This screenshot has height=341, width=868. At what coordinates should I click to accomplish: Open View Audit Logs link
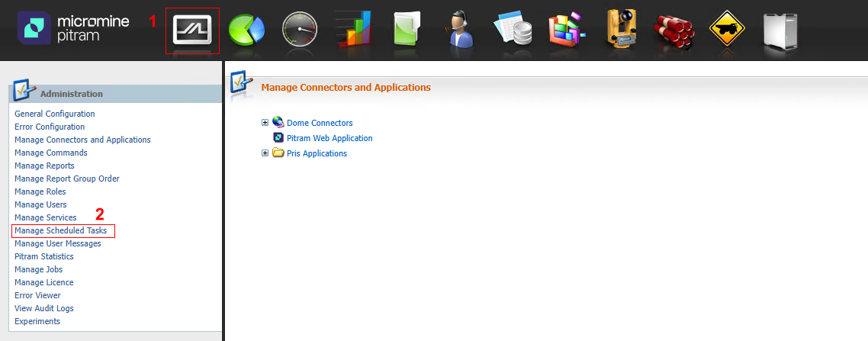point(44,308)
